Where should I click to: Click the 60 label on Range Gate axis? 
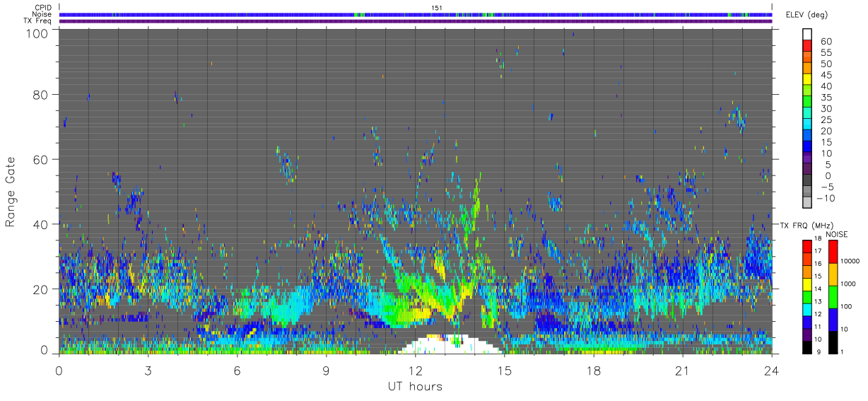[x=42, y=159]
